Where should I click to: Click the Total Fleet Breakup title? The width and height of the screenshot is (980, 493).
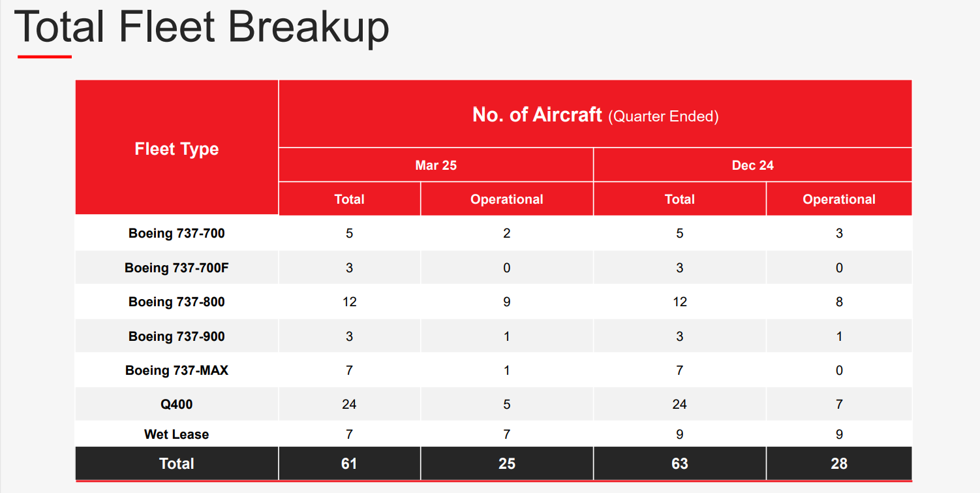tap(202, 28)
